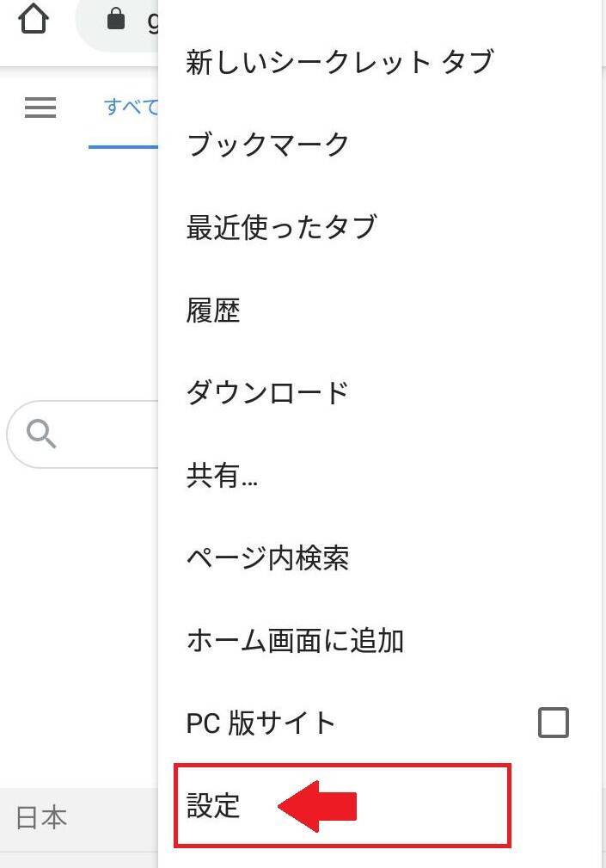The height and width of the screenshot is (868, 606).
Task: Open 最近使ったタブ menu entry
Action: [x=281, y=227]
